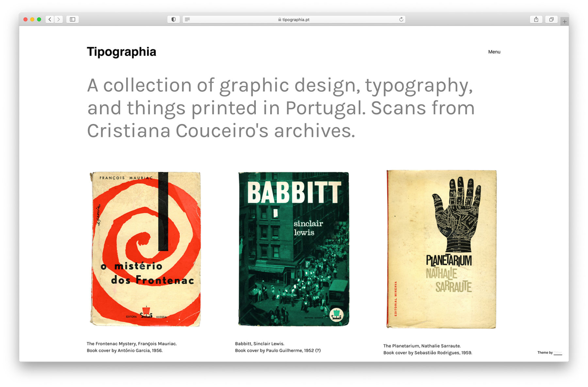Image resolution: width=588 pixels, height=387 pixels.
Task: Go forward using Safari's forward arrow
Action: click(x=59, y=19)
